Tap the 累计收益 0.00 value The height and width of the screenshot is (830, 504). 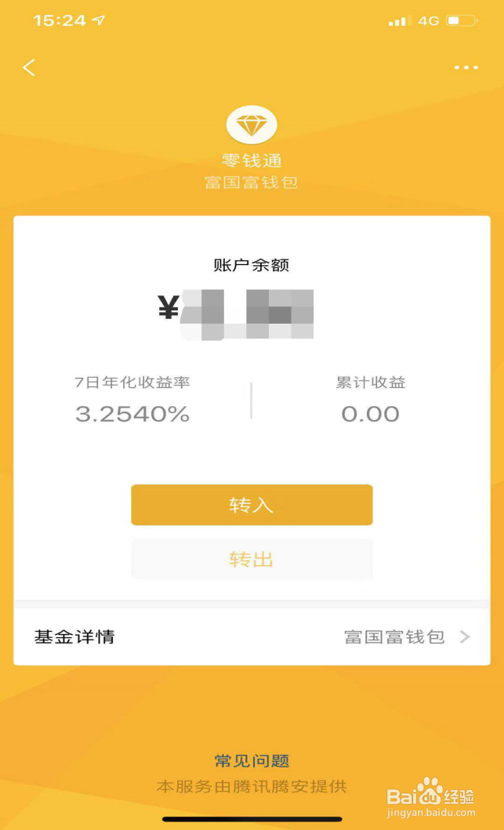tap(370, 415)
